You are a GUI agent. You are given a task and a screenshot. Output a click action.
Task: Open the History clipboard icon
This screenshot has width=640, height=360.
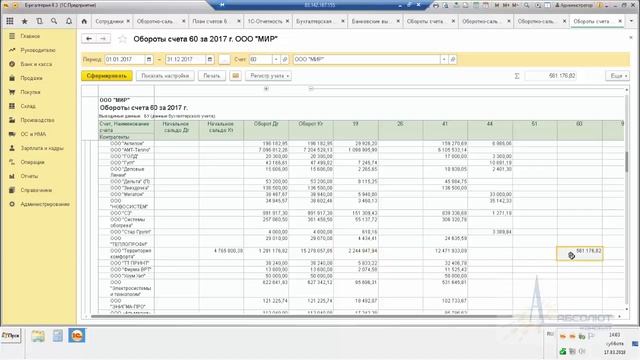[x=40, y=21]
